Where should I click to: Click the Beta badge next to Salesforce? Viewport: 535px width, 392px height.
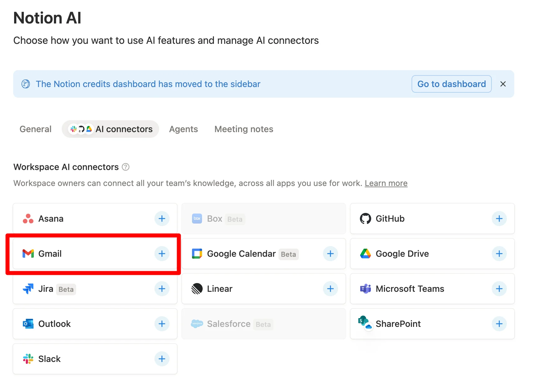(263, 324)
